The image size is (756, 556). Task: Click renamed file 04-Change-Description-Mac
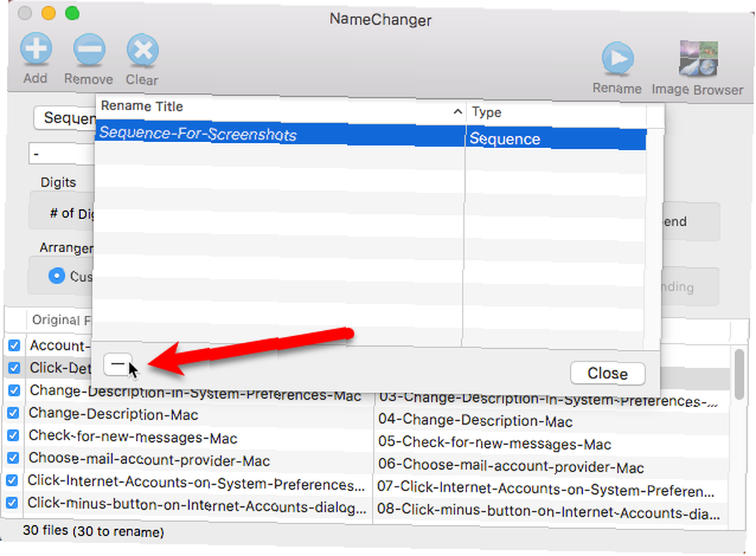coord(476,420)
